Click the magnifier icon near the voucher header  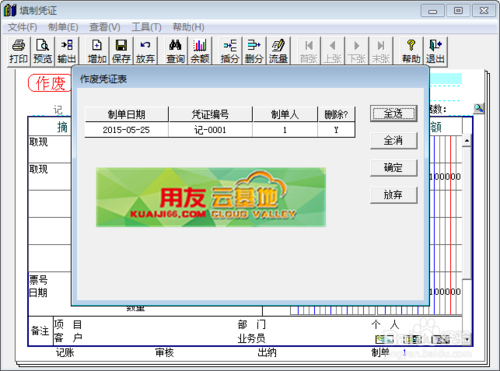[479, 108]
